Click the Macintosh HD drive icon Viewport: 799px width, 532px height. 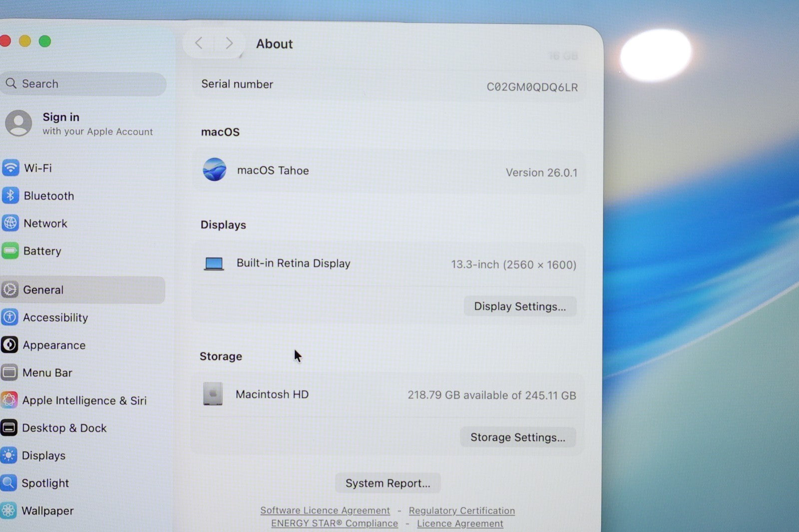[213, 394]
